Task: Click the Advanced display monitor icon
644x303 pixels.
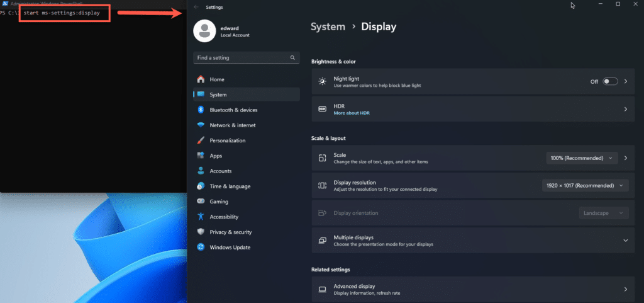Action: coord(323,289)
